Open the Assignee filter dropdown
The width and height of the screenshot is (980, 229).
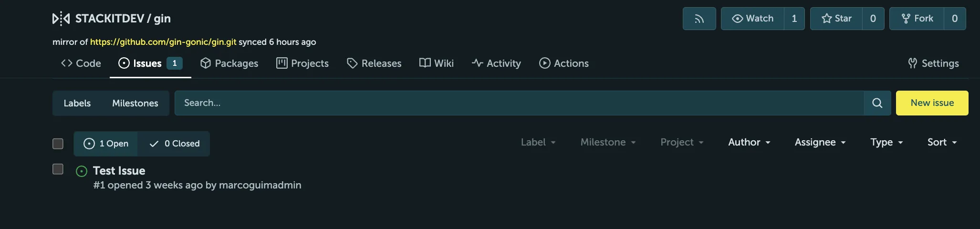[x=820, y=142]
